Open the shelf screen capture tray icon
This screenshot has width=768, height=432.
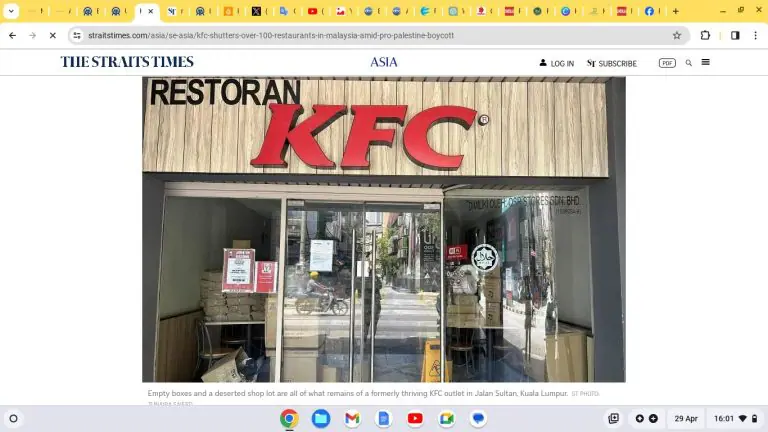point(613,418)
